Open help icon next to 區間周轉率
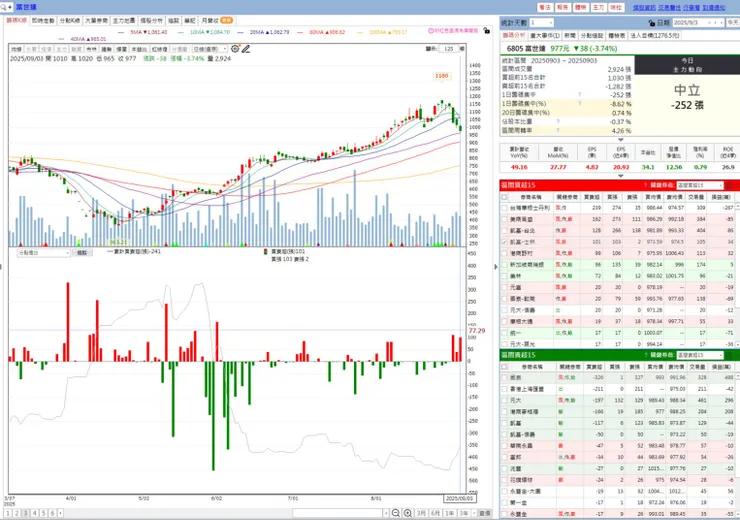 558,130
